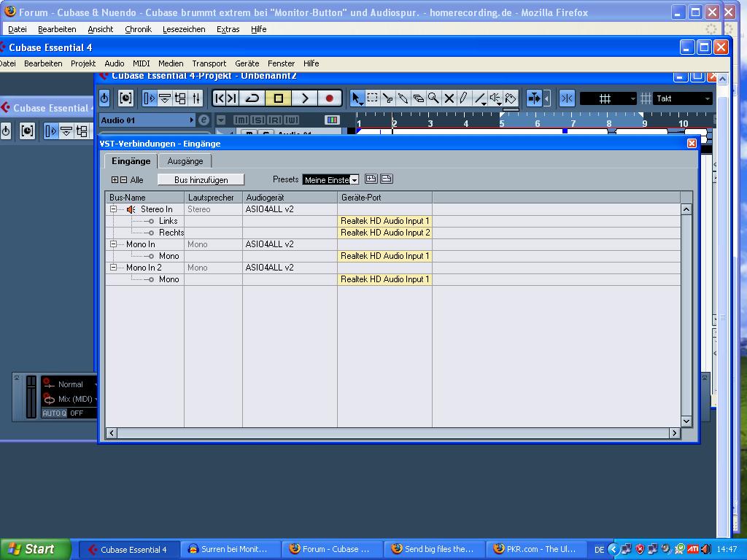Go to next marker in transport buttons

232,98
